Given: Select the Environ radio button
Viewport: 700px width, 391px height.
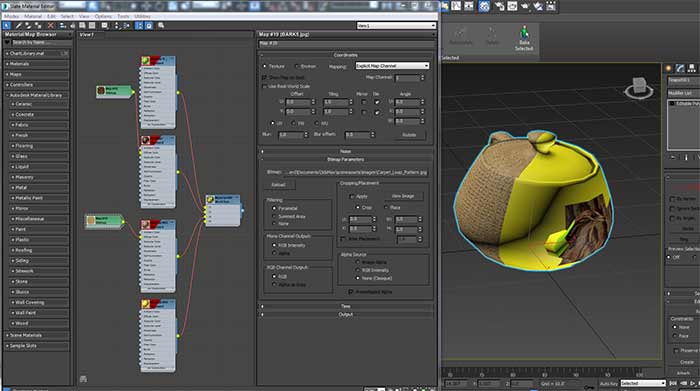Looking at the screenshot, I should tap(297, 66).
